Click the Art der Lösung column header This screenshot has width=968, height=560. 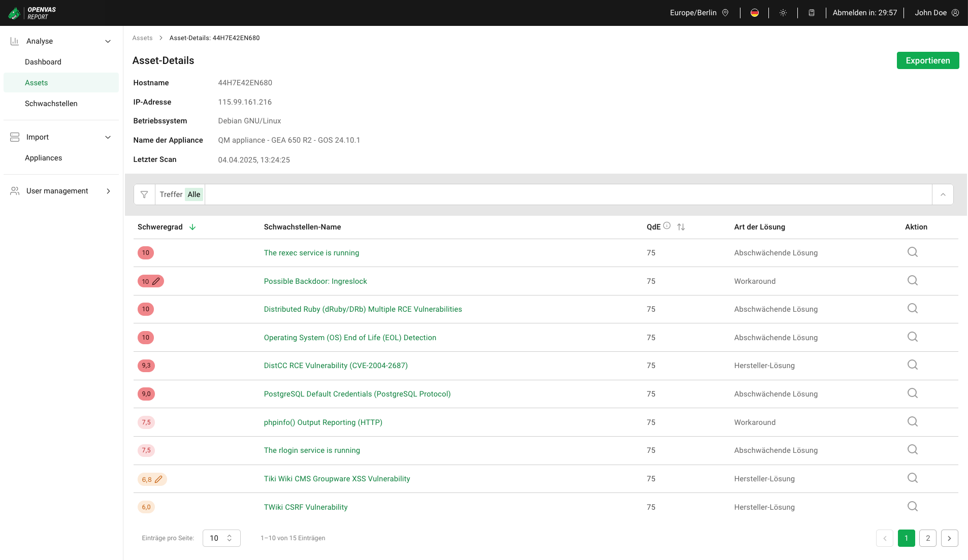point(759,227)
